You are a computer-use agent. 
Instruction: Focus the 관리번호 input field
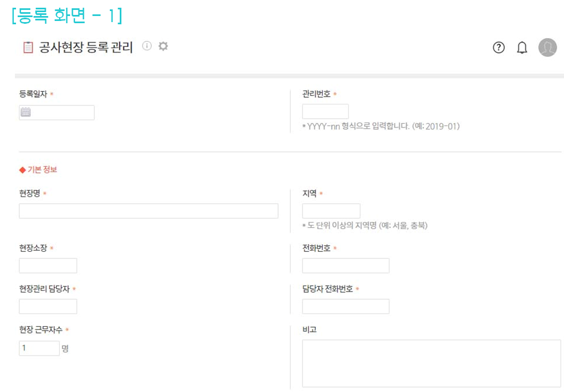(325, 112)
